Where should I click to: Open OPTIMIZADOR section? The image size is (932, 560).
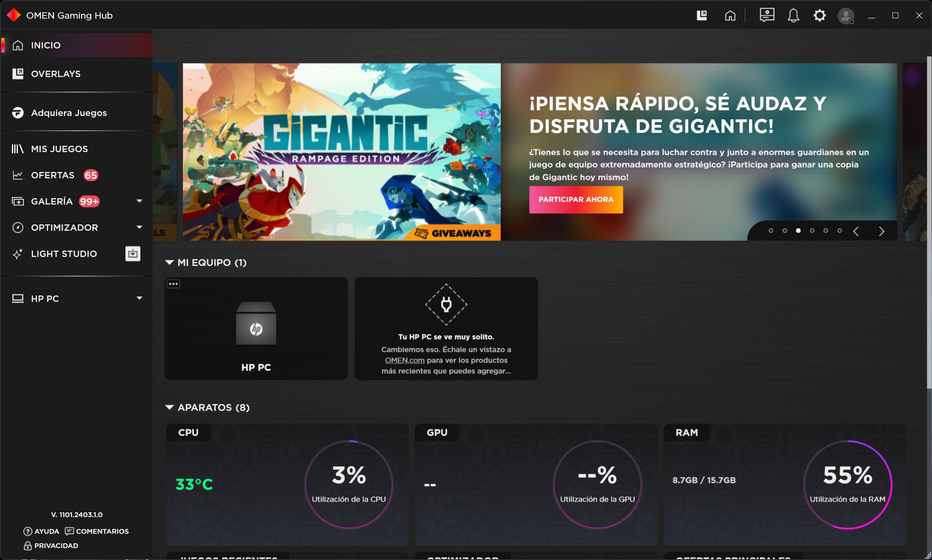(x=77, y=228)
